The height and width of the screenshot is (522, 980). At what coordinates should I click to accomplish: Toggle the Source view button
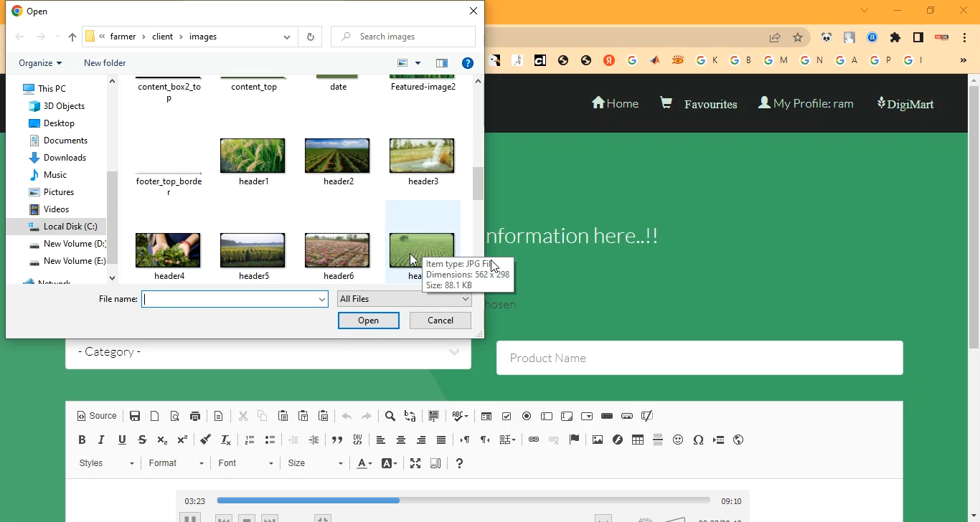click(x=97, y=417)
